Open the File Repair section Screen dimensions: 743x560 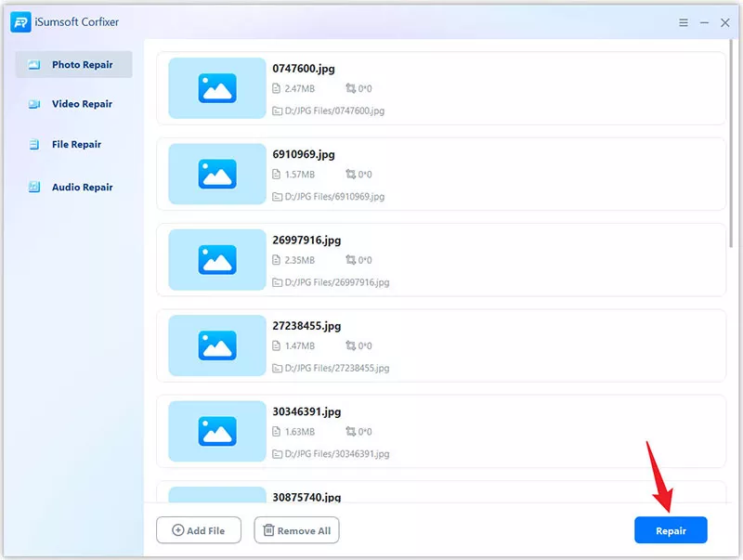coord(73,144)
